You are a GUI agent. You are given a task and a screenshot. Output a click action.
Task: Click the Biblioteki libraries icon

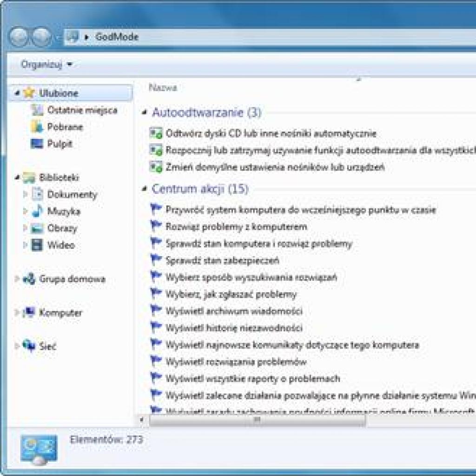pyautogui.click(x=29, y=178)
